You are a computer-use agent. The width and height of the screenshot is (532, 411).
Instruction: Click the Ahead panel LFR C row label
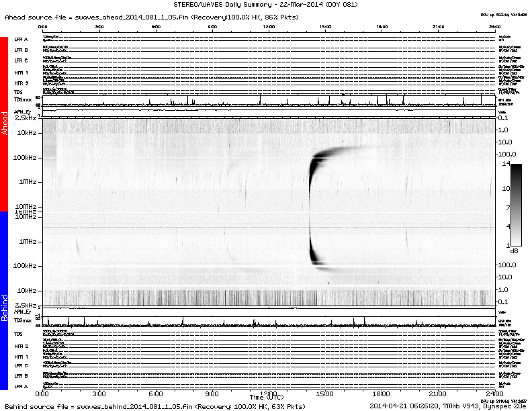point(21,60)
